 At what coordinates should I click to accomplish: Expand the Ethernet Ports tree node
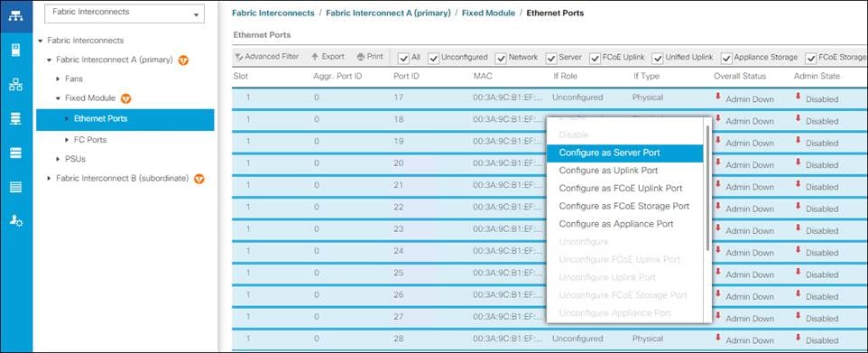pos(67,118)
